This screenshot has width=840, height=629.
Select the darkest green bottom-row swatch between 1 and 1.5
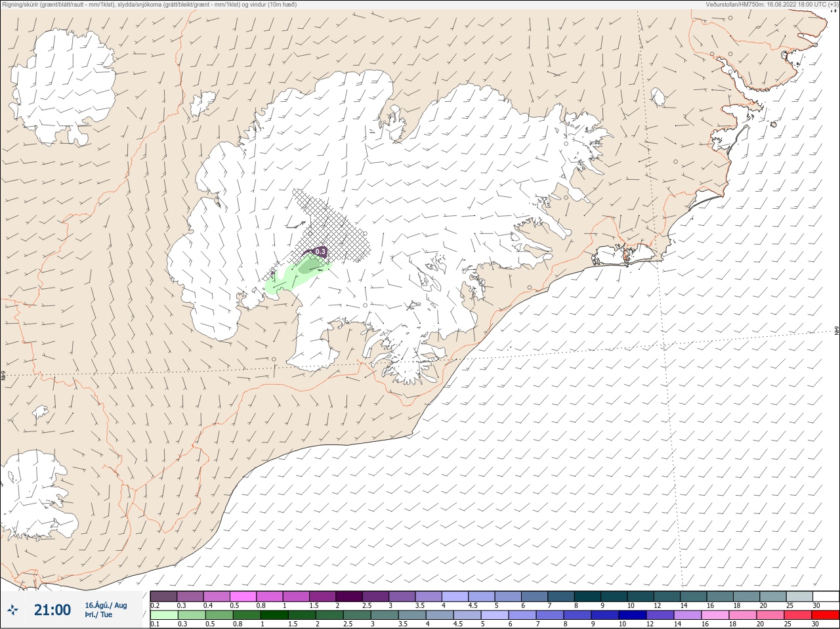[x=273, y=615]
